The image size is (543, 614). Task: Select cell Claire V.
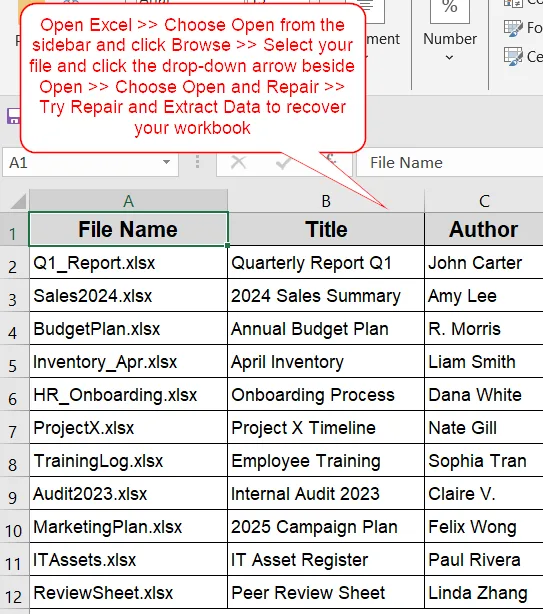484,493
